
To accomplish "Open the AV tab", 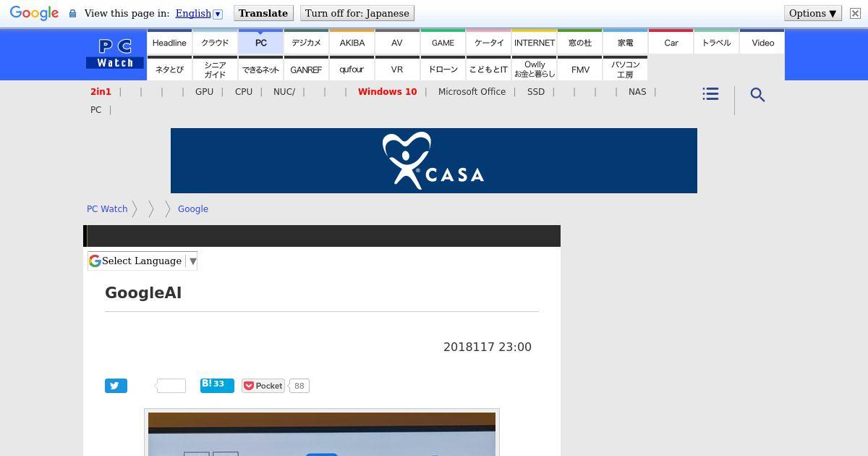I will click(x=397, y=42).
